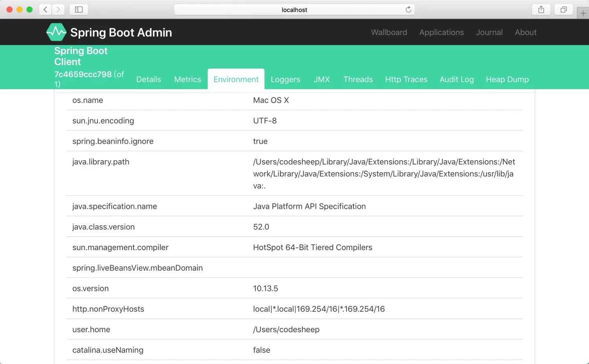Click the http.nonProxyHosts property
589x364 pixels.
(x=108, y=309)
